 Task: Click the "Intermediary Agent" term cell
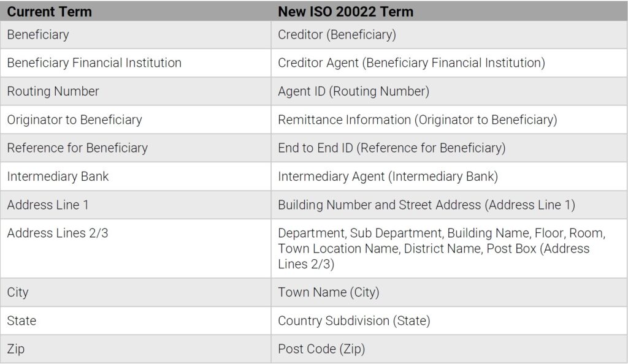tap(388, 176)
